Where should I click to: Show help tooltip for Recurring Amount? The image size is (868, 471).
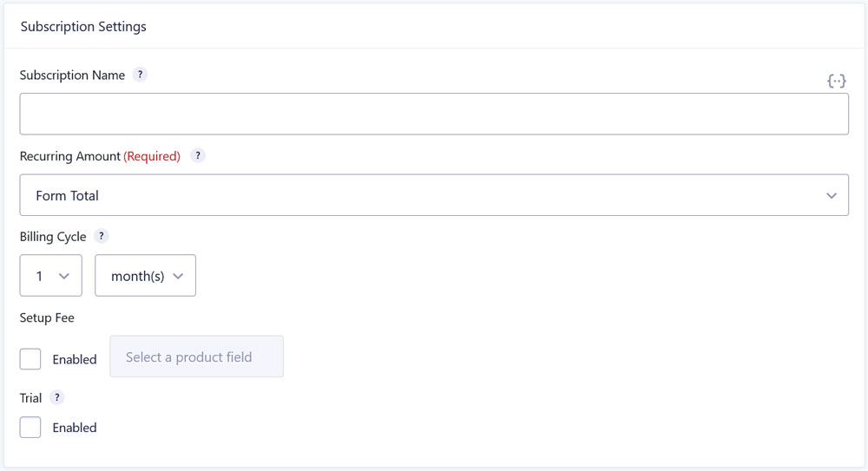pyautogui.click(x=198, y=156)
